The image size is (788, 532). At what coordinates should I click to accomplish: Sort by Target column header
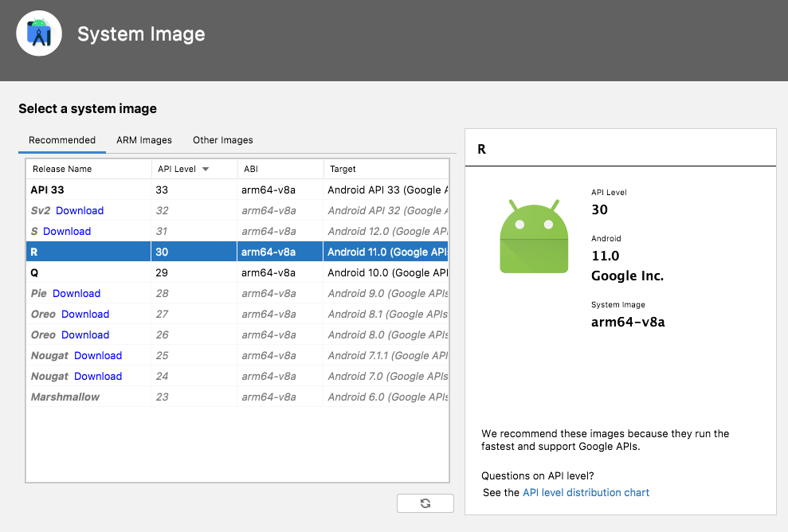tap(386, 169)
